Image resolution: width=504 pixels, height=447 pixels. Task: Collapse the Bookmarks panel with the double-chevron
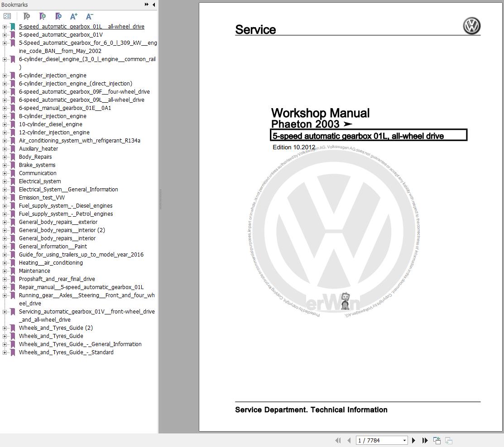[146, 4]
